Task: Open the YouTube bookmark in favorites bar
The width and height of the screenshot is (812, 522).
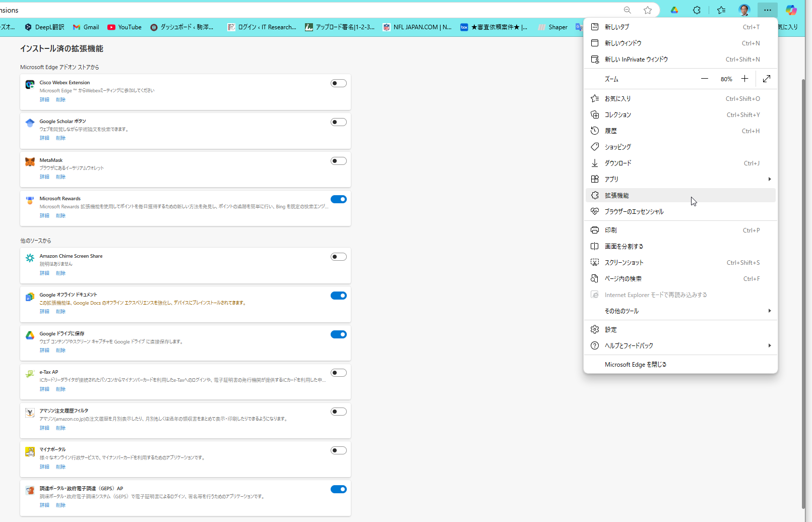Action: [x=124, y=27]
